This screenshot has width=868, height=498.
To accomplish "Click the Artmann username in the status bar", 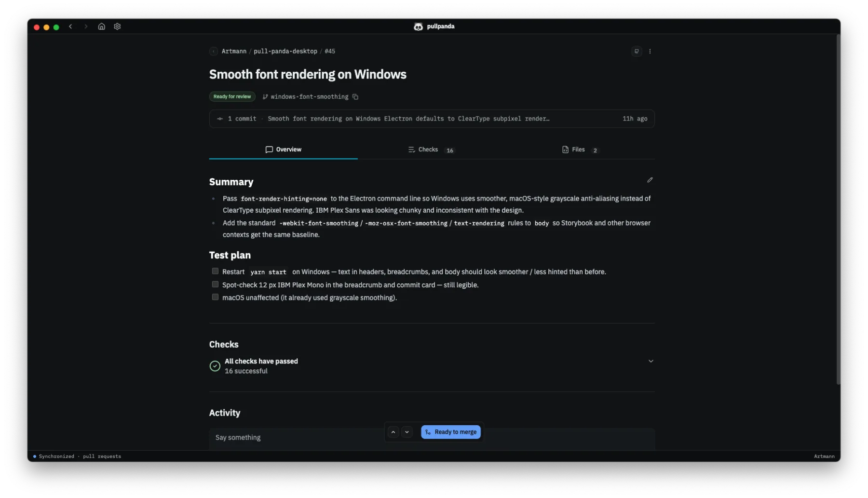I will coord(824,457).
